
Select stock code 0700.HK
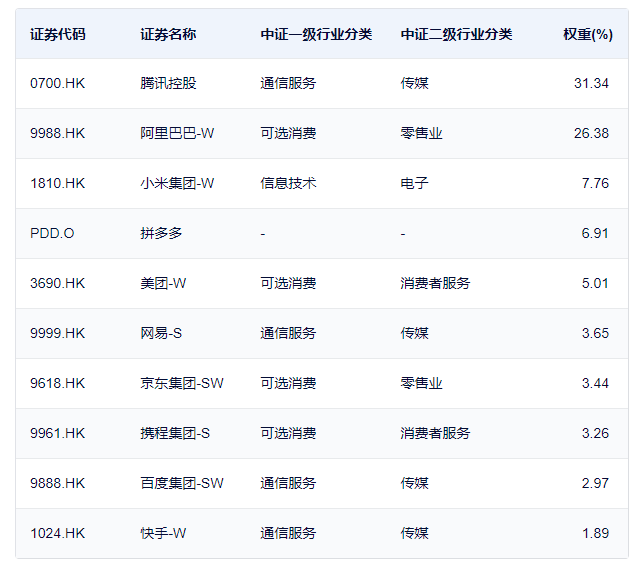58,83
